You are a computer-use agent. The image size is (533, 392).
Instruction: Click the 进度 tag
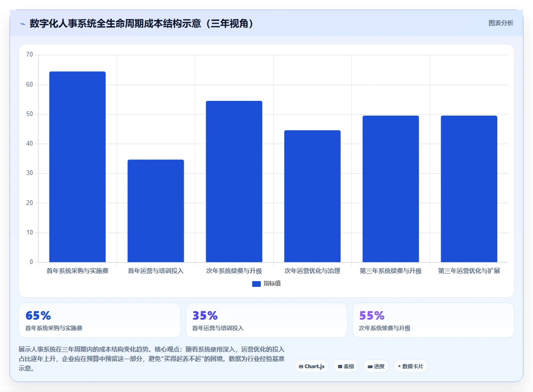coord(375,366)
